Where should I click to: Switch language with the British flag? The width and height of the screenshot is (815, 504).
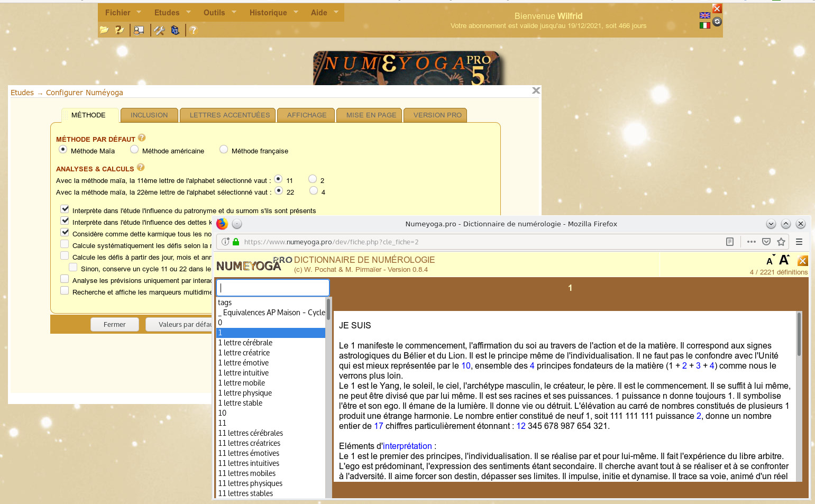[705, 15]
